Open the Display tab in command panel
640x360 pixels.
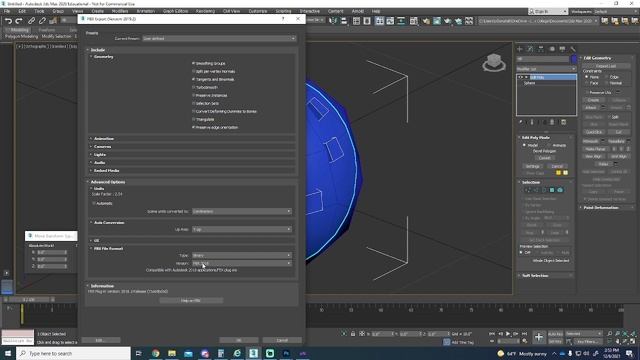point(562,49)
